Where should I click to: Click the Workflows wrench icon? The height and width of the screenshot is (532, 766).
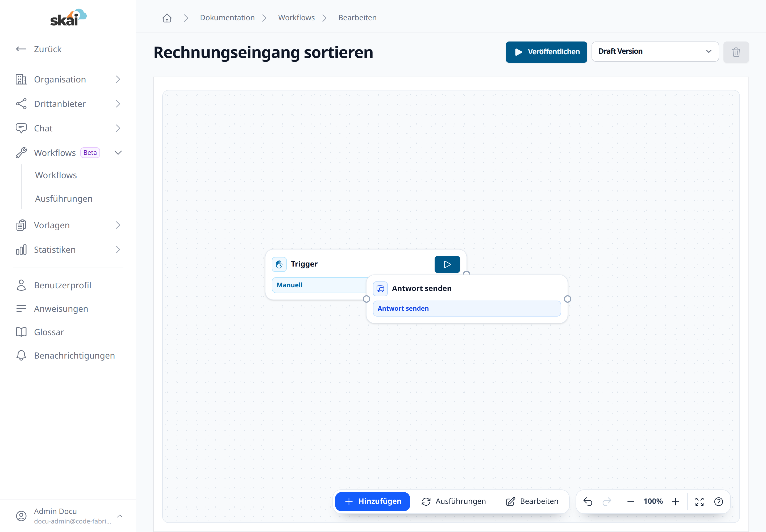click(21, 153)
